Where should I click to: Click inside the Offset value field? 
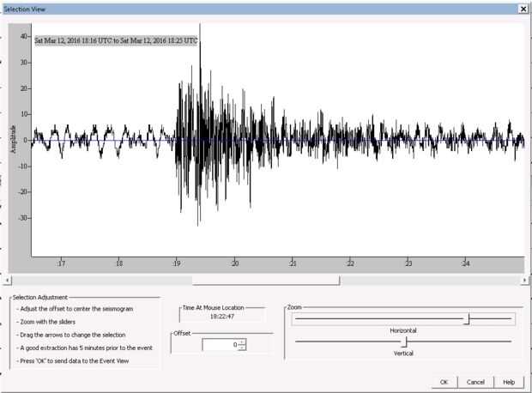click(x=221, y=345)
